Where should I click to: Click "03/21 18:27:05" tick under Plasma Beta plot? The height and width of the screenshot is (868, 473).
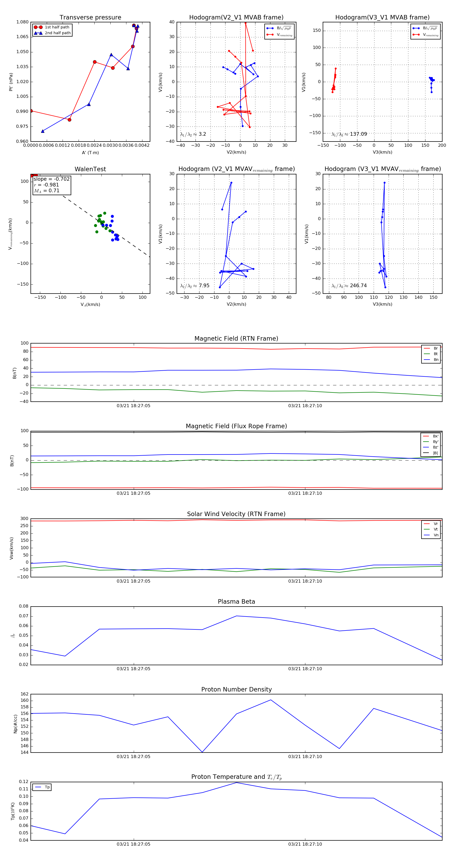pos(134,669)
